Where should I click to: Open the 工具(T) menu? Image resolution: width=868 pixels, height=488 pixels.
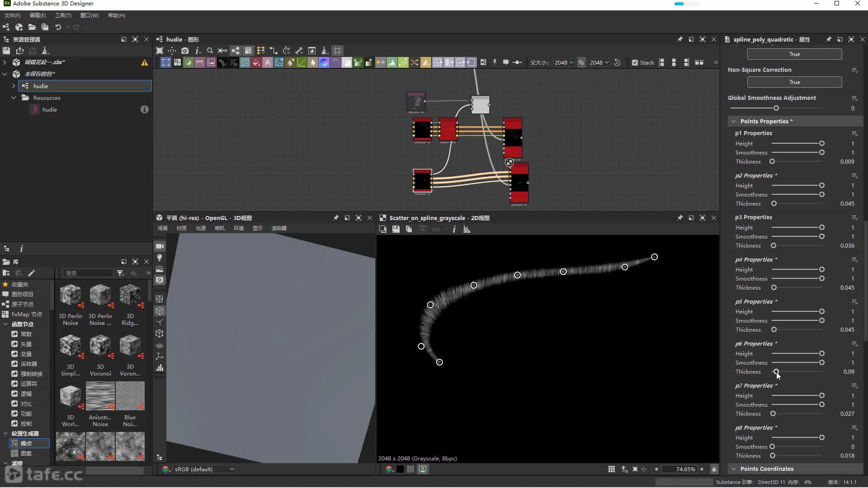pos(63,15)
